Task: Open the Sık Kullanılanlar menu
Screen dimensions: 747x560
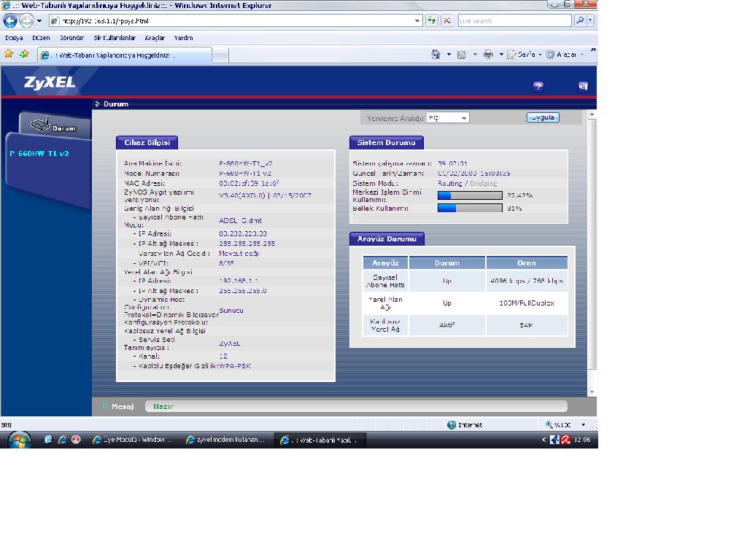Action: point(115,38)
